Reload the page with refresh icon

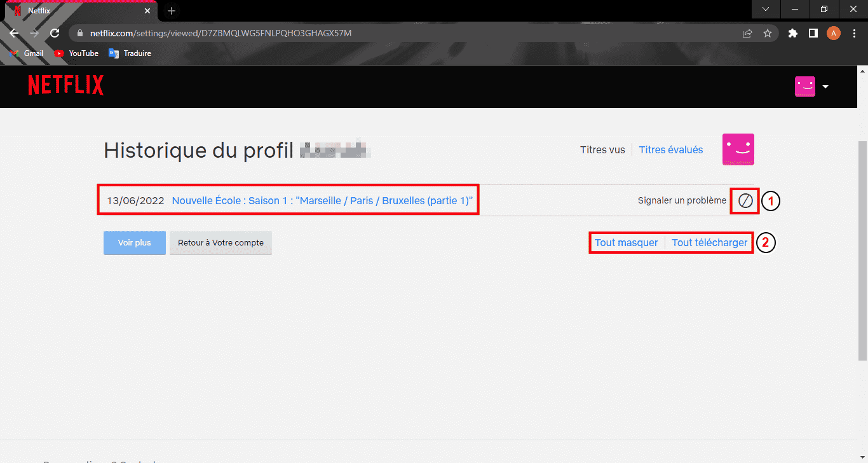55,33
